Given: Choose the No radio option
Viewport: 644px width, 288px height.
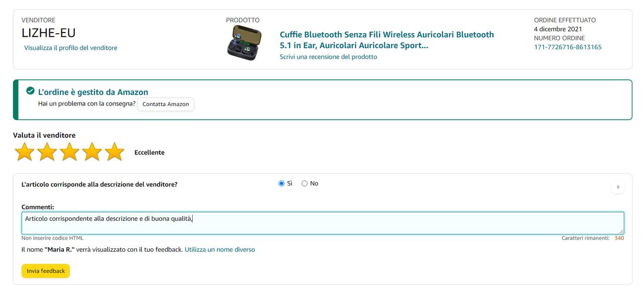Looking at the screenshot, I should point(304,183).
